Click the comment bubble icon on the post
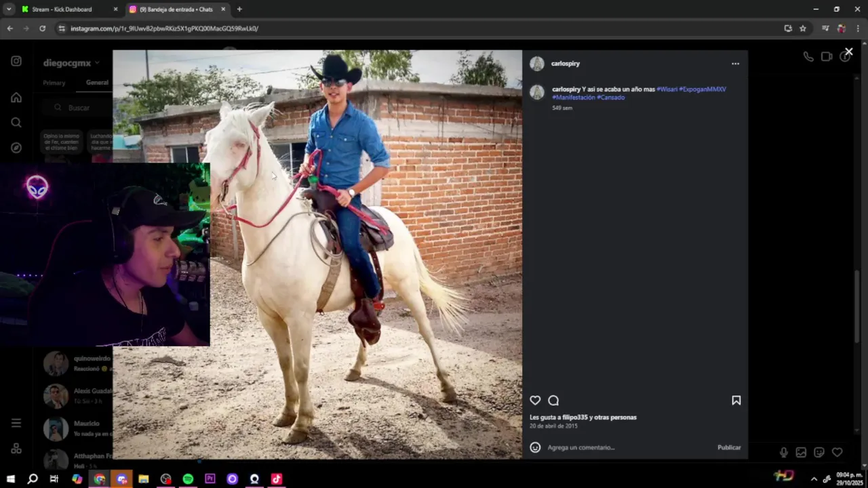 point(553,401)
